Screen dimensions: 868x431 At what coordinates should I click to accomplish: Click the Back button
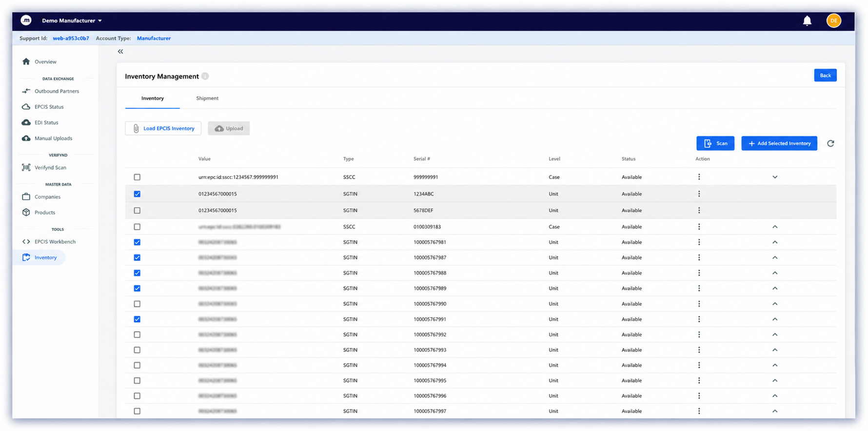click(x=825, y=75)
